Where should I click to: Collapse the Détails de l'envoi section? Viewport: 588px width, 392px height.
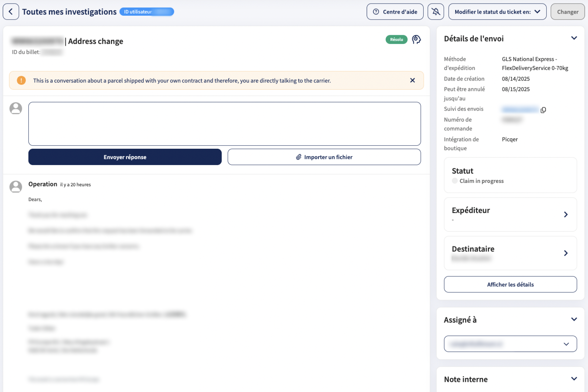574,38
